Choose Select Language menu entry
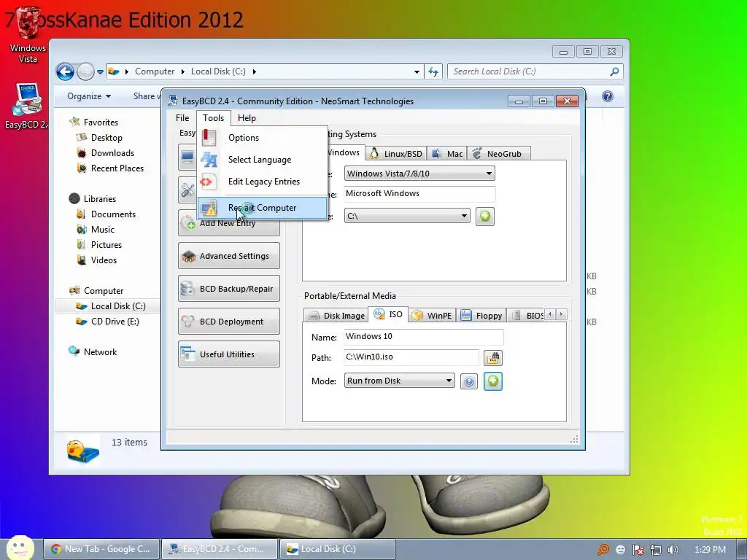 tap(262, 160)
